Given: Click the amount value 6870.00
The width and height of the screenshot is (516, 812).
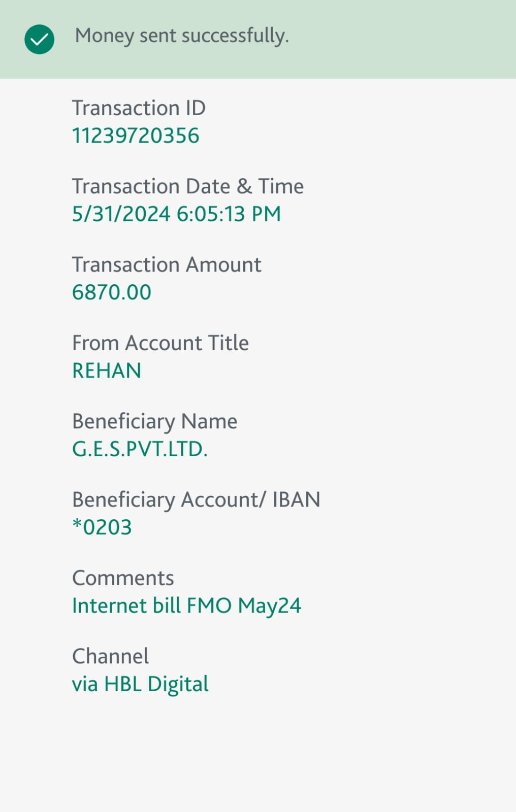Looking at the screenshot, I should [112, 292].
